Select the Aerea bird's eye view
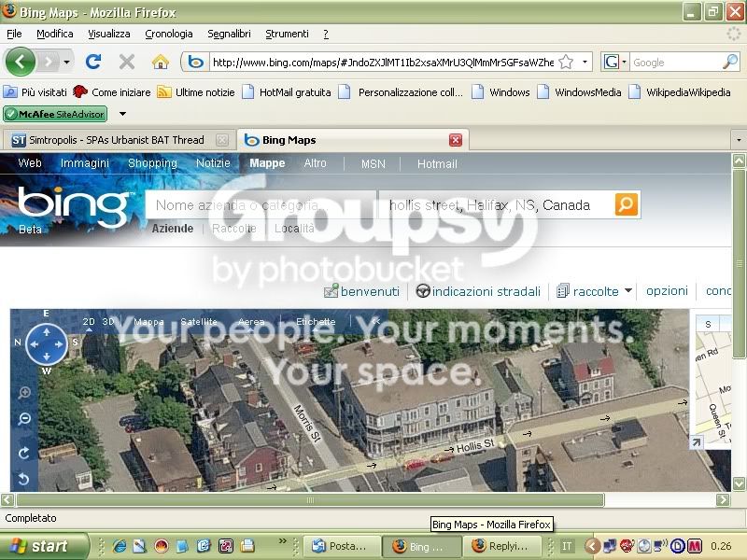The height and width of the screenshot is (560, 747). (x=251, y=321)
